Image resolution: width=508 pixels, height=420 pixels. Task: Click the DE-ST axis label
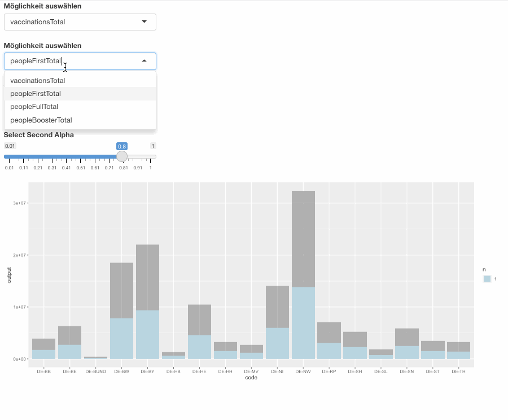click(433, 371)
